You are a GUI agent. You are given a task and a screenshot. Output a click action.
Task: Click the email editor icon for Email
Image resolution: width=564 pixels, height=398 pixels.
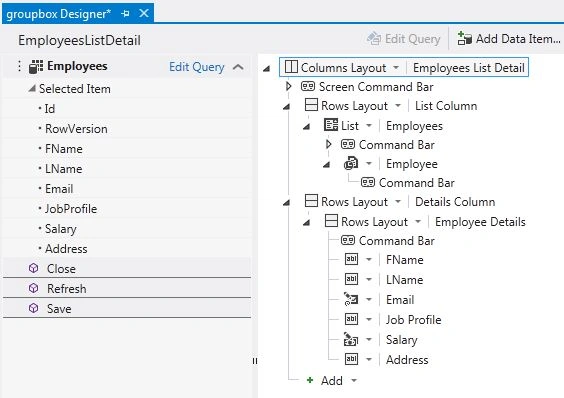(x=351, y=299)
